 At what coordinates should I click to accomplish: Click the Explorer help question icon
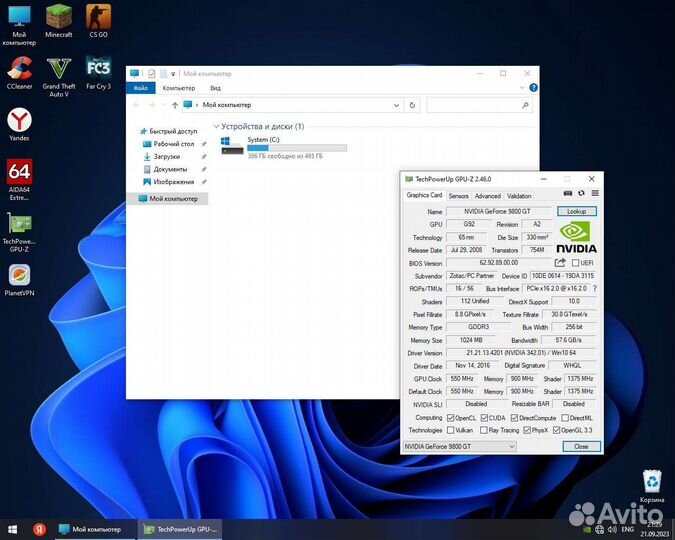(533, 88)
